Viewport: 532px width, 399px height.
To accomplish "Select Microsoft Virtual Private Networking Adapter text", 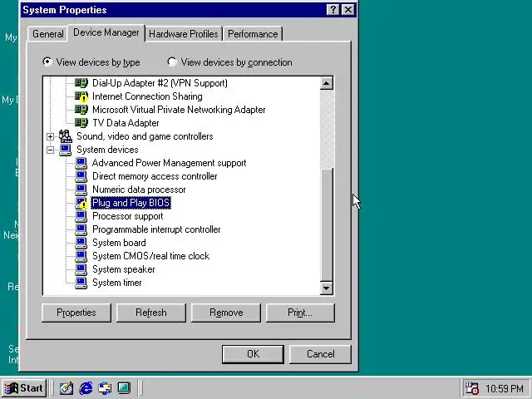I will coord(179,110).
